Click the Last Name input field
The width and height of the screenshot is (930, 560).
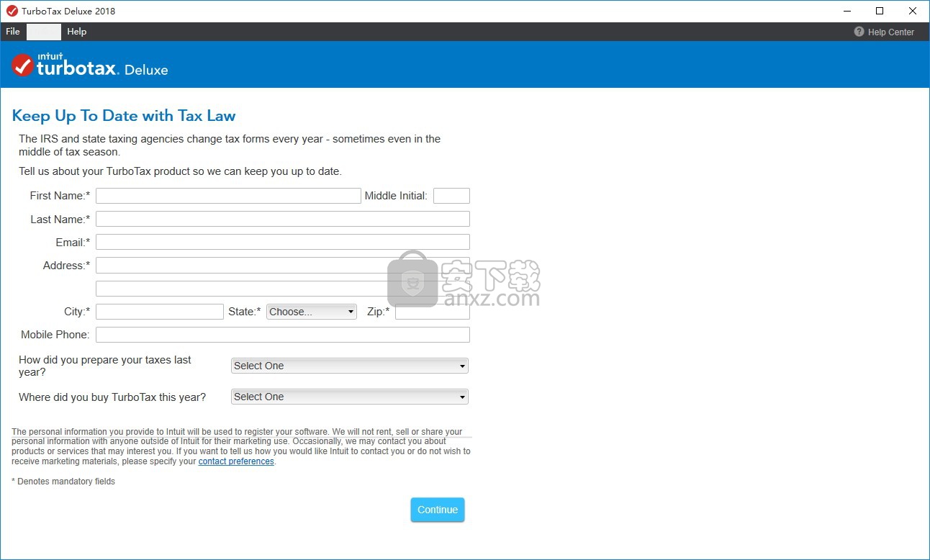[283, 219]
